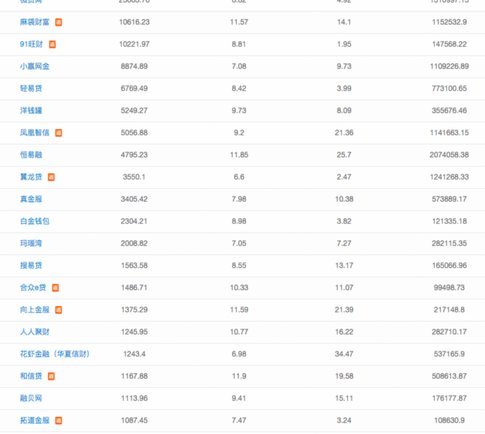Select the 3550.1 cell for 翼龙贷
This screenshot has width=485, height=434.
(x=134, y=177)
